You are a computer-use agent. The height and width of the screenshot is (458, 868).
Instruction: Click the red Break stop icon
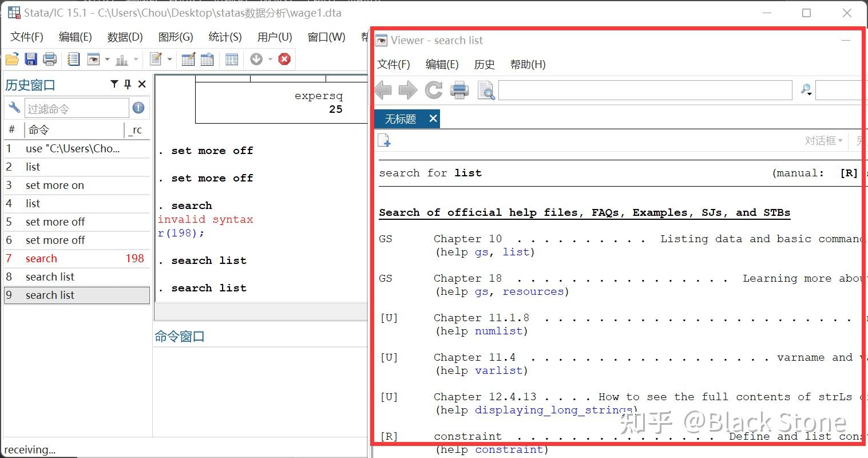pyautogui.click(x=284, y=59)
